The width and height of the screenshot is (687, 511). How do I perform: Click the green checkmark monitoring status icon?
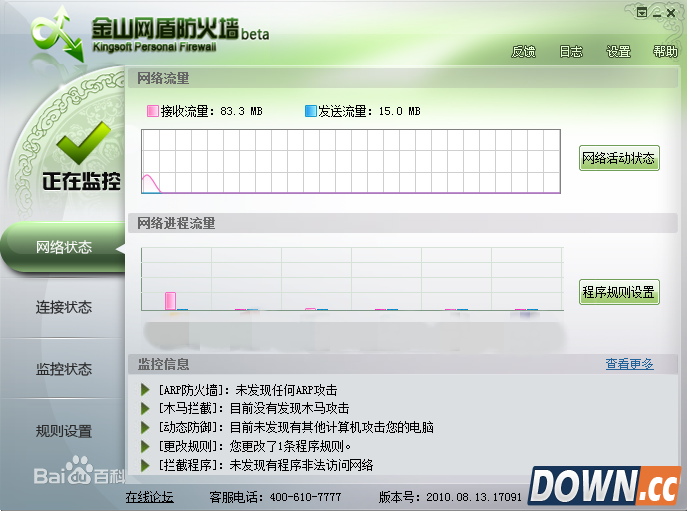point(83,142)
